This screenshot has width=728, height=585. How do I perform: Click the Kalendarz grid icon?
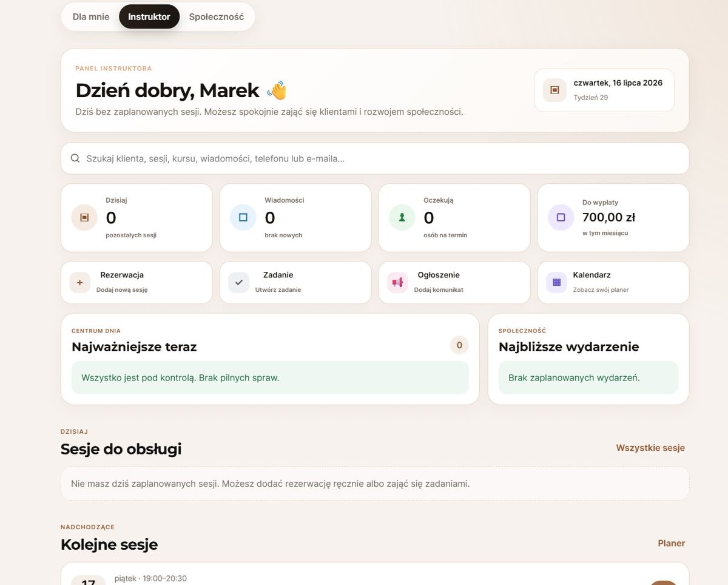[557, 283]
